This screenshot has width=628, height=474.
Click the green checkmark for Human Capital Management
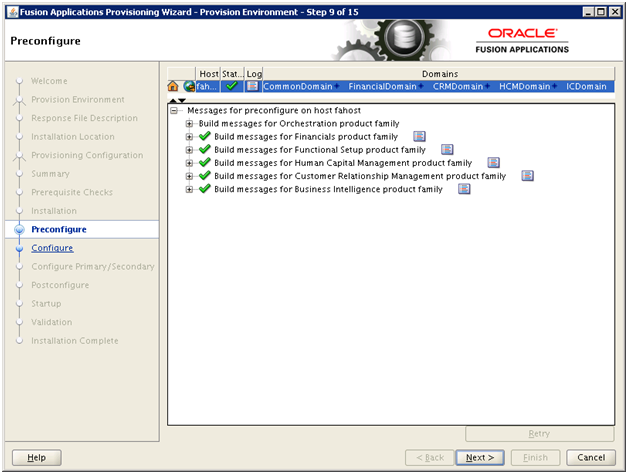205,162
